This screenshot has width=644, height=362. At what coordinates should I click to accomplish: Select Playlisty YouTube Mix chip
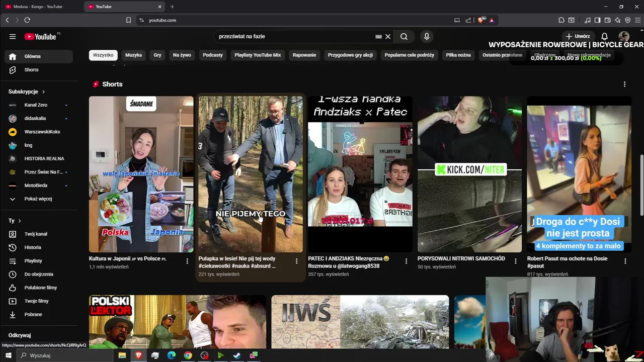258,55
